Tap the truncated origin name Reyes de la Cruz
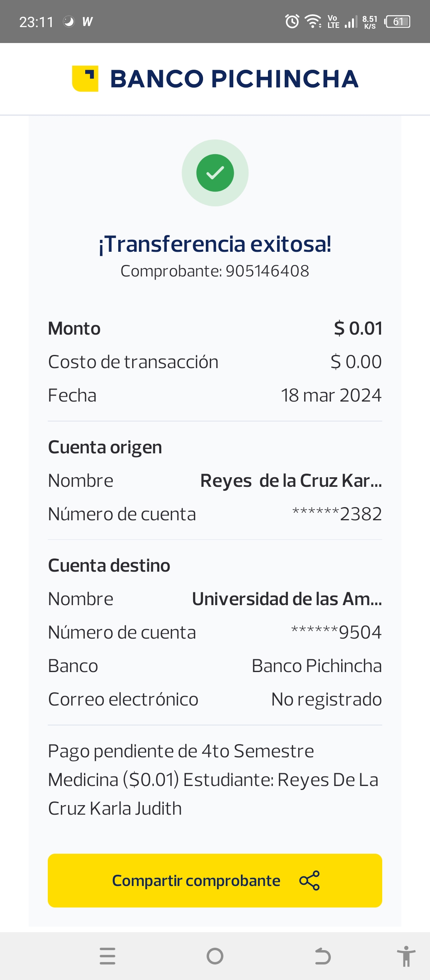The width and height of the screenshot is (430, 980). point(291,481)
